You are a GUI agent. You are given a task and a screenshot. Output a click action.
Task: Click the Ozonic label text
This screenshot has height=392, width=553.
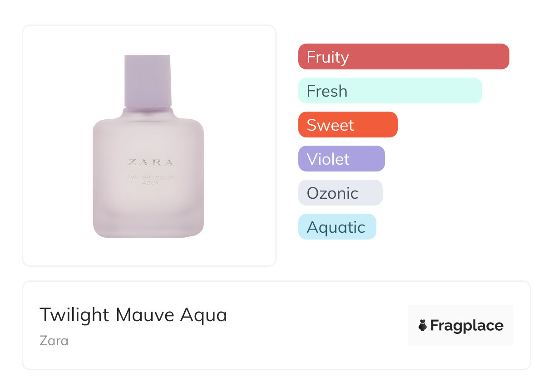point(332,193)
